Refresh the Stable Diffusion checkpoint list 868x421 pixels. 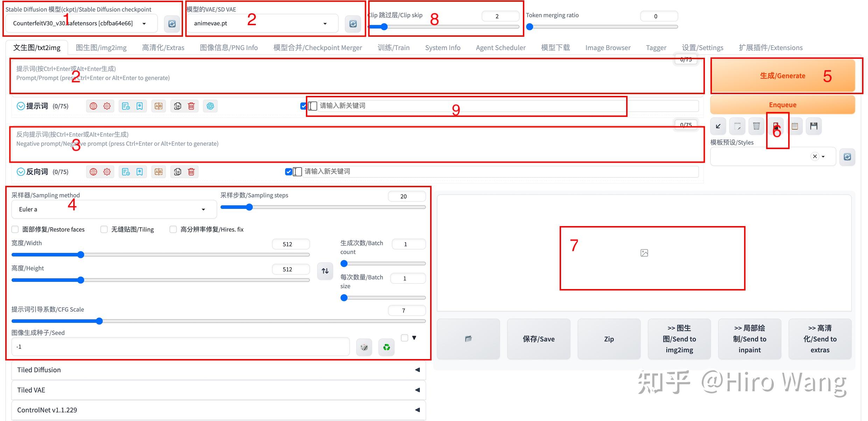pos(172,24)
